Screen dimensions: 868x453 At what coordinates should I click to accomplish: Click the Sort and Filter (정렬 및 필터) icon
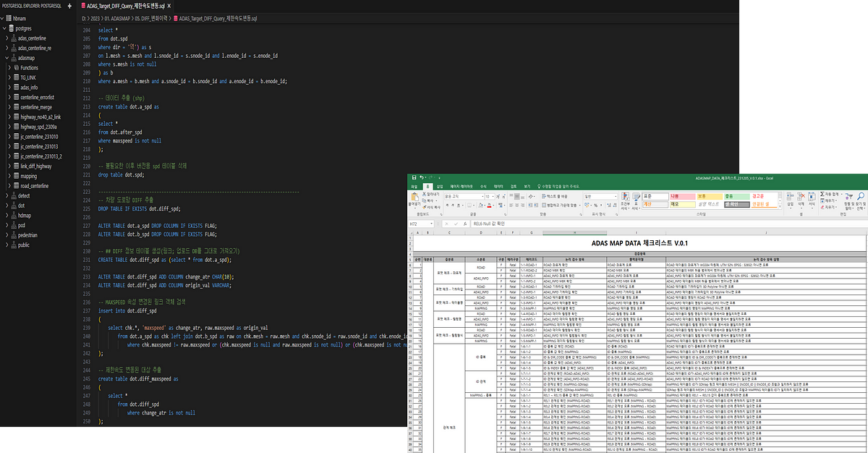(x=848, y=200)
